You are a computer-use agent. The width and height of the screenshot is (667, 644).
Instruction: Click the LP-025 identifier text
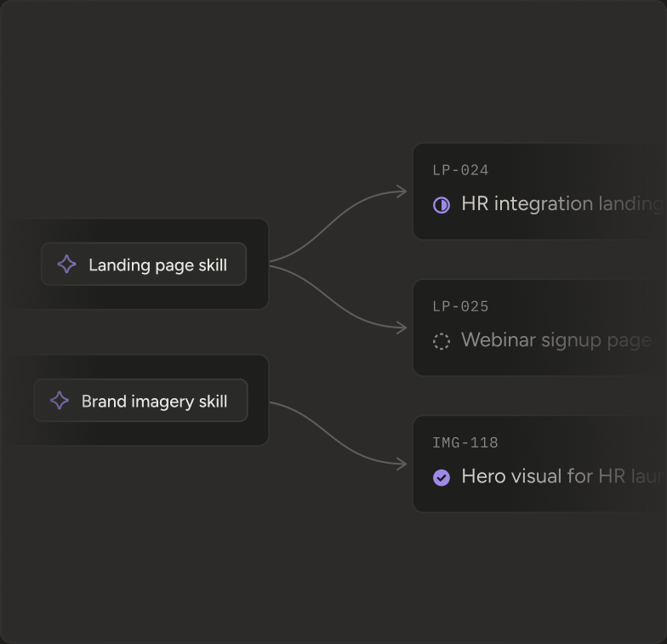tap(461, 306)
